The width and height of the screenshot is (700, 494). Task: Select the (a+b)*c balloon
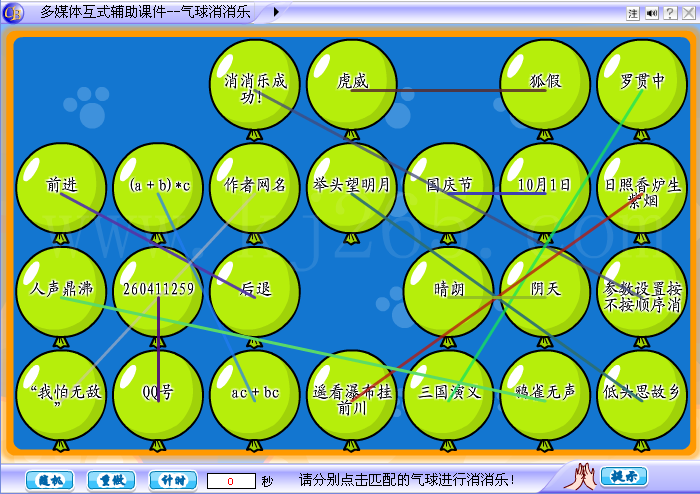click(158, 187)
